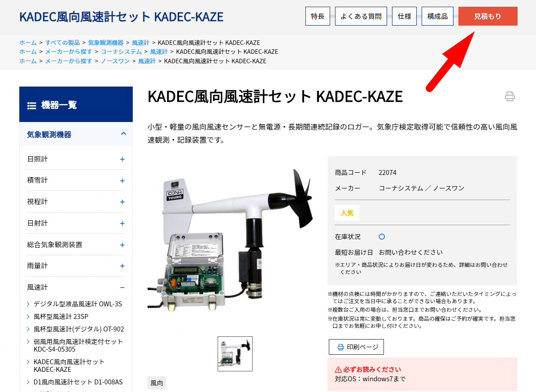Screen dimensions: 536x392
Task: Select the 構成品 tab
Action: tap(437, 16)
